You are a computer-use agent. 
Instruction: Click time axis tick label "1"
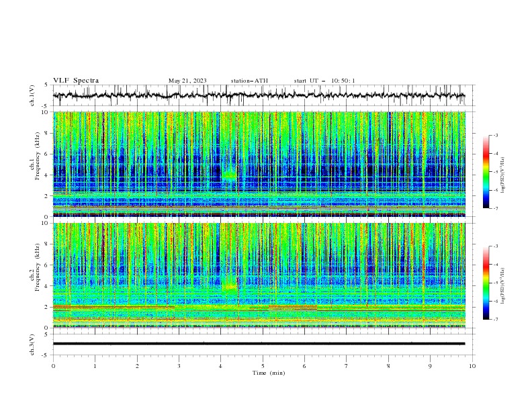[95, 366]
